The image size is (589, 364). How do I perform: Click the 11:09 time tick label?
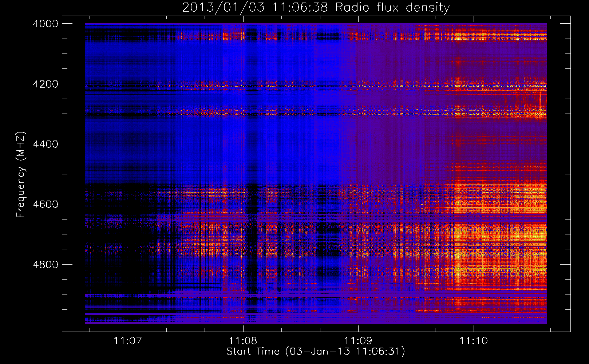(x=359, y=341)
